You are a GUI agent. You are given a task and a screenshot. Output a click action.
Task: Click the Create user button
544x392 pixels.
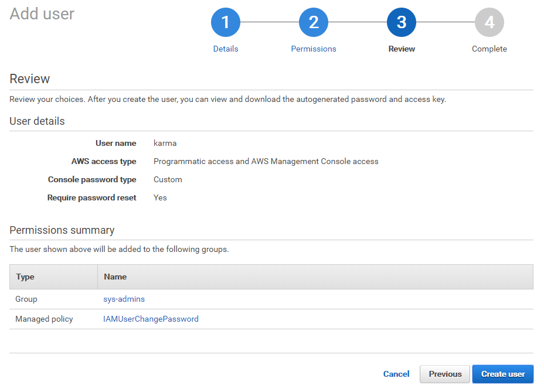[x=503, y=374]
